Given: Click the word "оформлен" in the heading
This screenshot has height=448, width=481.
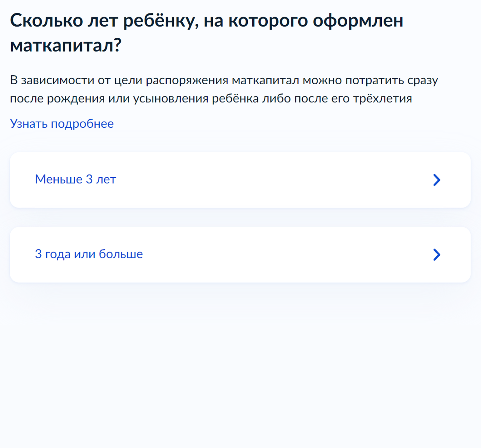Looking at the screenshot, I should coord(358,21).
